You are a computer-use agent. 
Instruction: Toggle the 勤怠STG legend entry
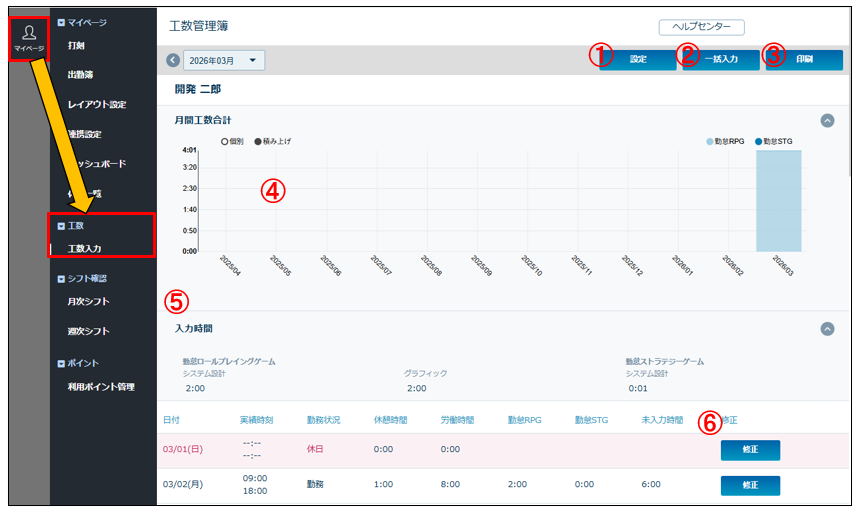[x=774, y=142]
